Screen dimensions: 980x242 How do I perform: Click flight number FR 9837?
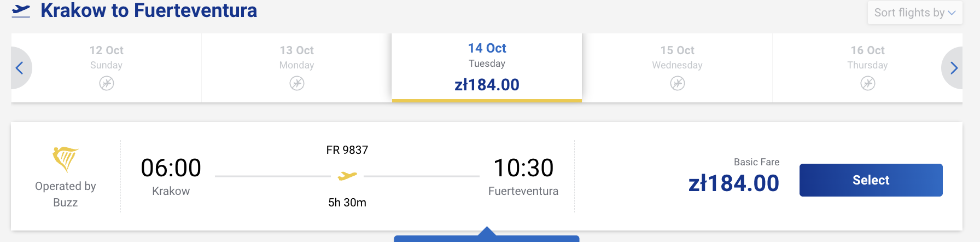(347, 150)
